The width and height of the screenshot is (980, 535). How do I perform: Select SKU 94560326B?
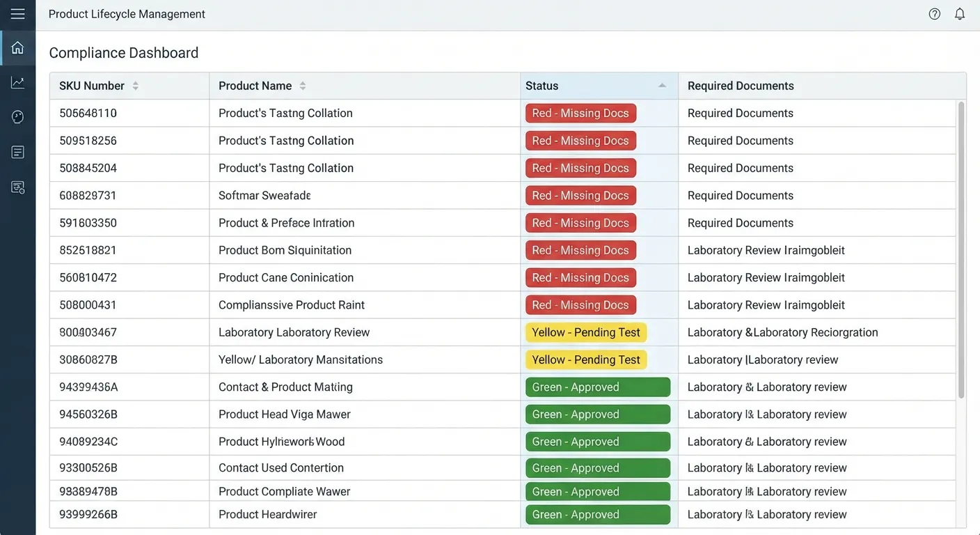88,414
